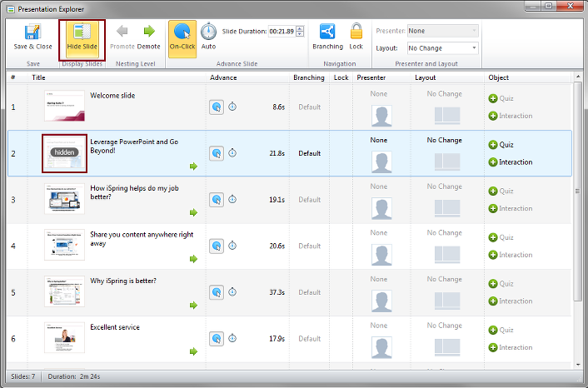Screen dimensions: 588x388
Task: Add Interaction to slide 4
Action: 511,255
